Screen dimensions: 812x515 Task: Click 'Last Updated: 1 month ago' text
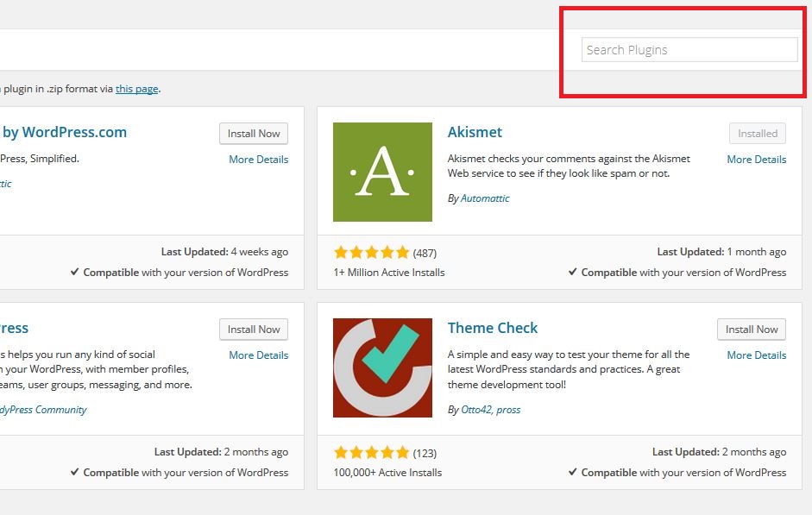coord(721,252)
